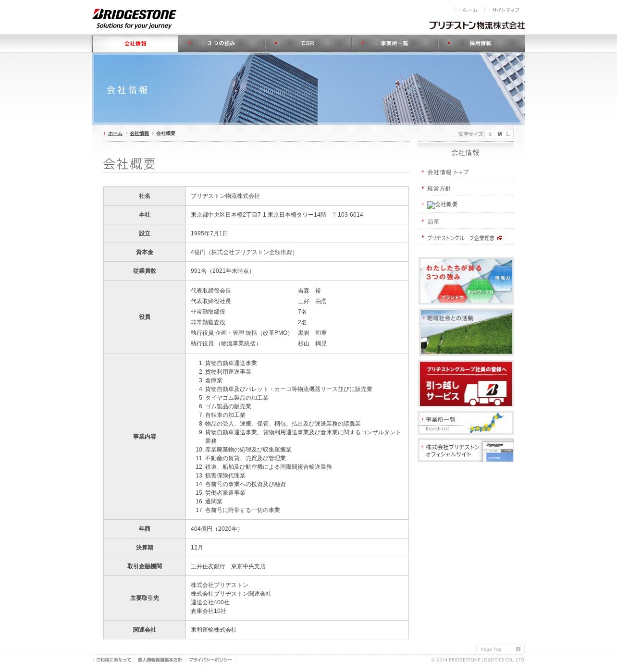Select the CSR navigation tab
Screen dimensions: 617x672
(308, 43)
